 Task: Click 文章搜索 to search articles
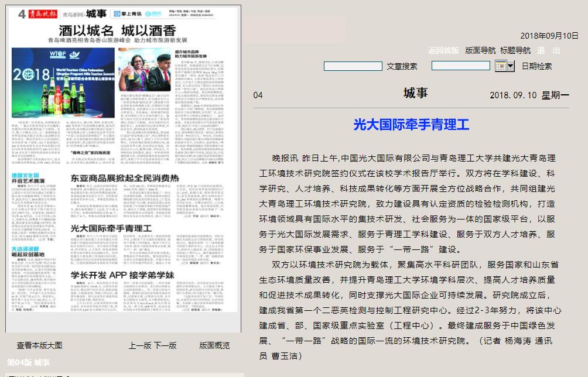[402, 66]
